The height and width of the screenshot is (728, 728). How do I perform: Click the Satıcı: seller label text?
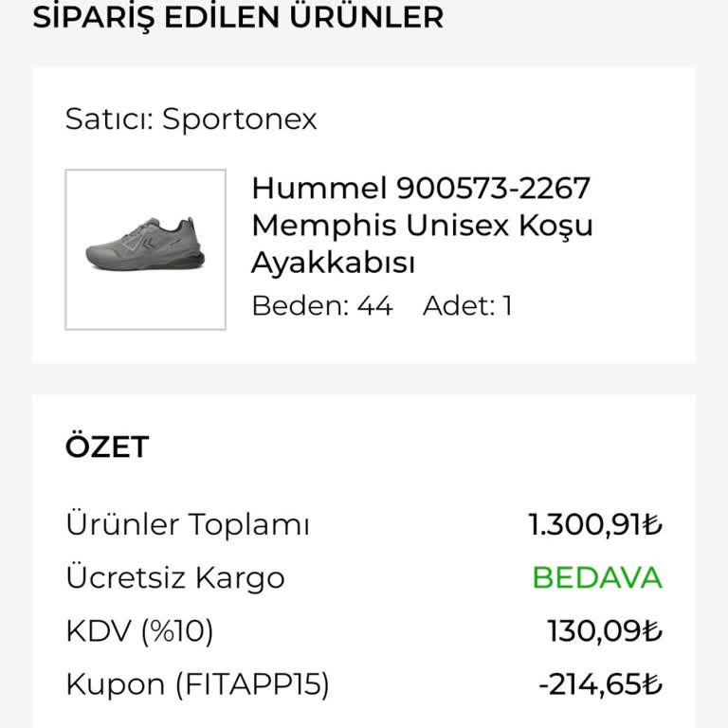coord(109,119)
